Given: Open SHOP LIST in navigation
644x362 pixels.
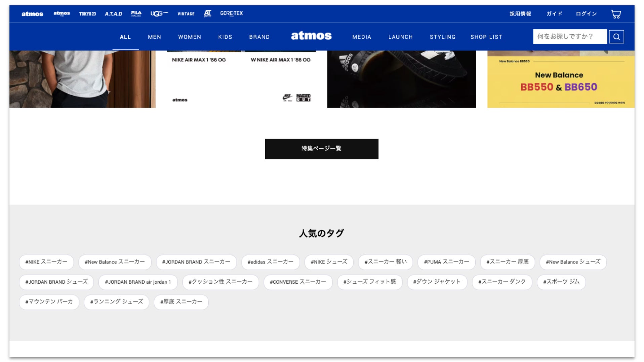Looking at the screenshot, I should click(x=486, y=37).
